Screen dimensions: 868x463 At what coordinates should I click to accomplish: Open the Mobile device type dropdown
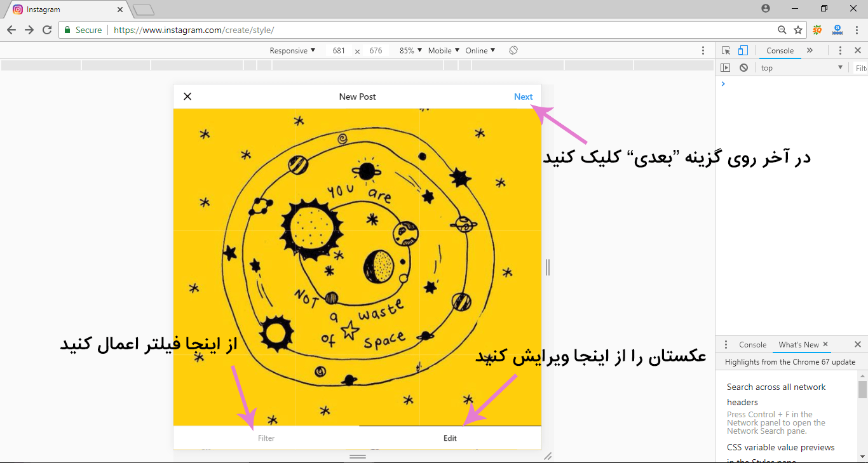coord(443,51)
